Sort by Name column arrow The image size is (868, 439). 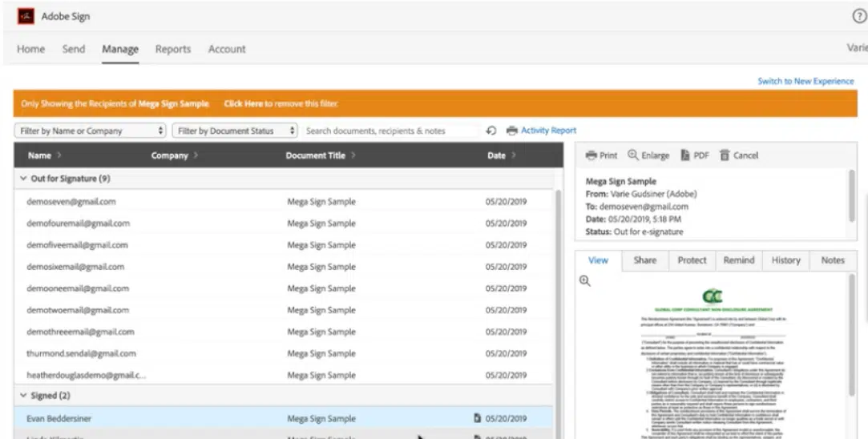tap(59, 155)
